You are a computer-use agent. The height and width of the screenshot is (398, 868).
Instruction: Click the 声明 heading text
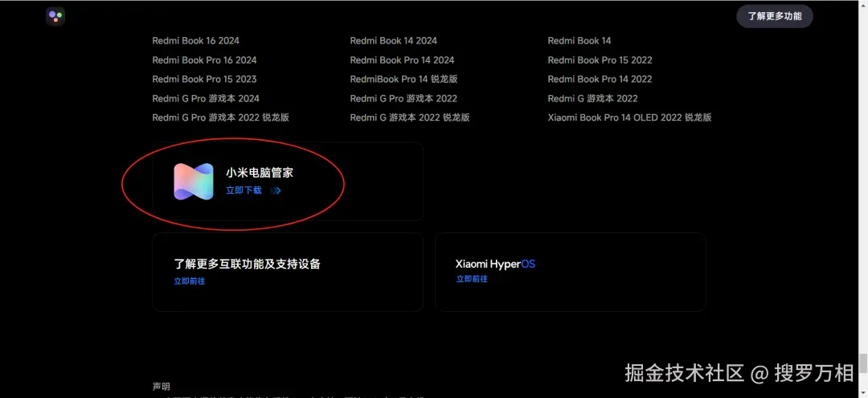tap(161, 387)
